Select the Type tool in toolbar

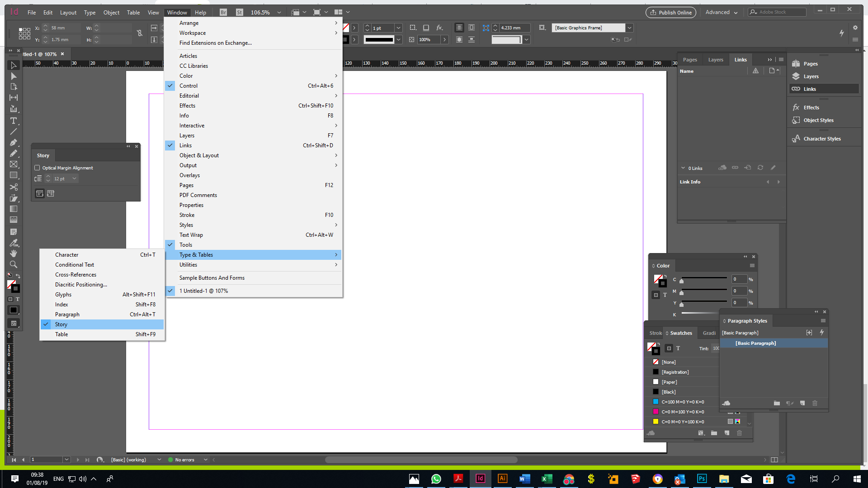tap(14, 121)
